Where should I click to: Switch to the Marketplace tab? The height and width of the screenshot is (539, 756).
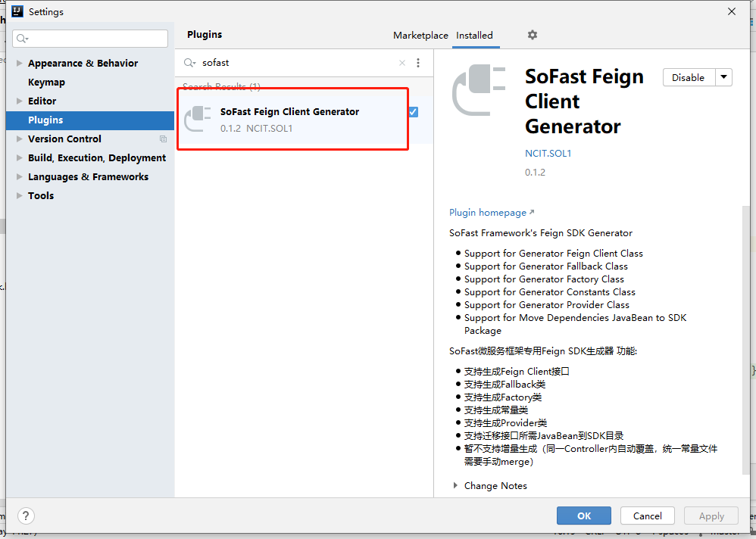(x=420, y=36)
